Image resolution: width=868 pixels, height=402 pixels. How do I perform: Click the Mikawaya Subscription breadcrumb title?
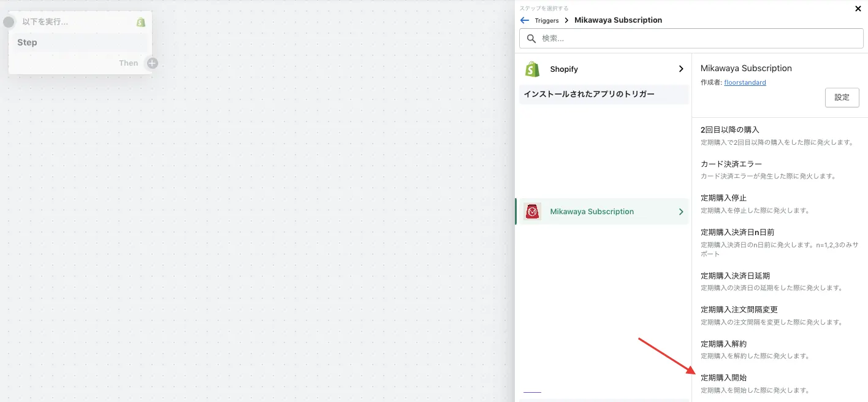[x=618, y=20]
